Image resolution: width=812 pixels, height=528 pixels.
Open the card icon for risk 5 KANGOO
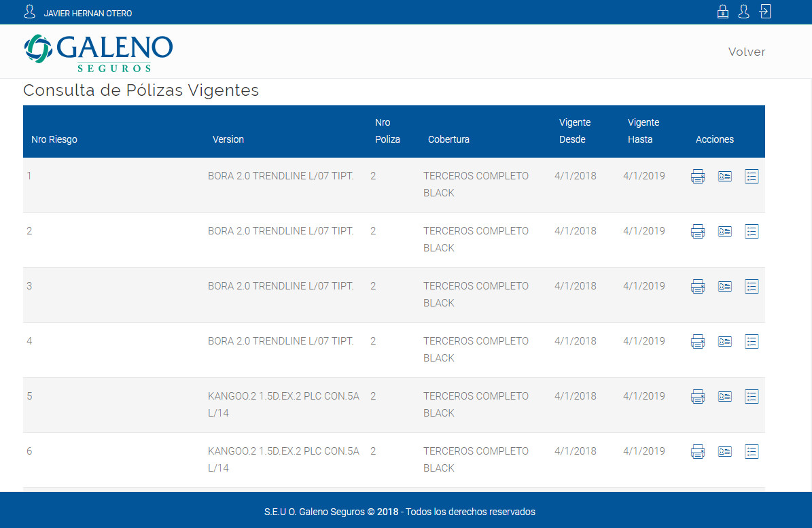[x=724, y=397]
